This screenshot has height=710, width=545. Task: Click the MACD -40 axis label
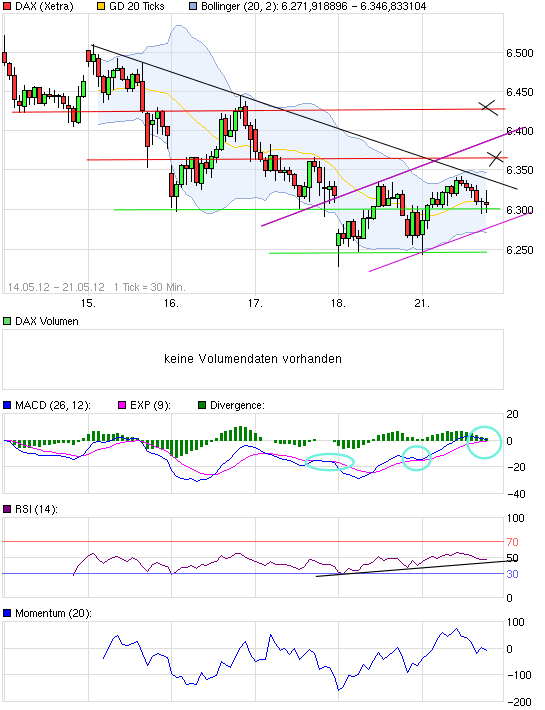pos(516,494)
